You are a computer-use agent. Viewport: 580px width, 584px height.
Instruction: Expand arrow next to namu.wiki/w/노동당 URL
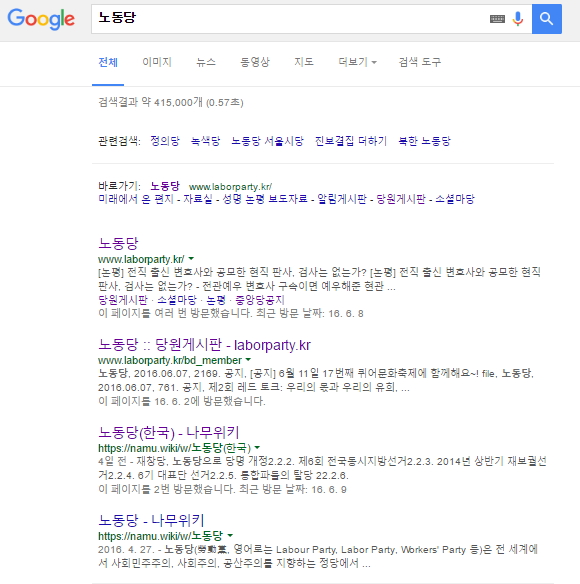pyautogui.click(x=230, y=535)
